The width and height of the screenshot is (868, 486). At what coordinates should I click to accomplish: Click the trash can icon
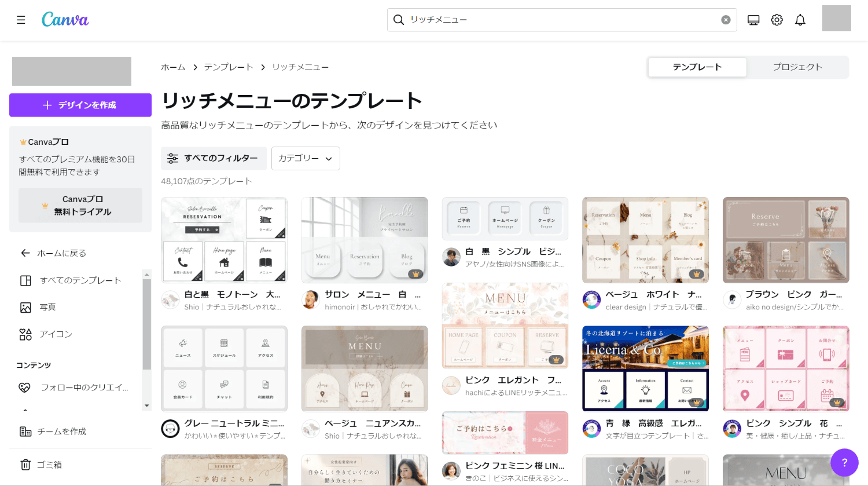25,465
